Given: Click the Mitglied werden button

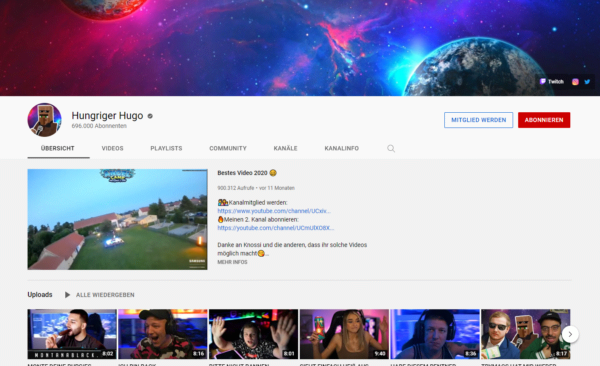Looking at the screenshot, I should [x=478, y=120].
